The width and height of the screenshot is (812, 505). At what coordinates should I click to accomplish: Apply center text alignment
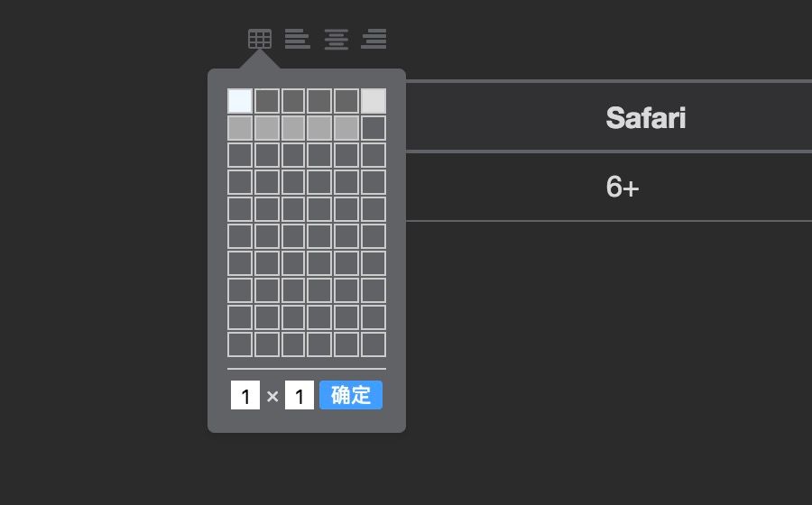pyautogui.click(x=337, y=39)
